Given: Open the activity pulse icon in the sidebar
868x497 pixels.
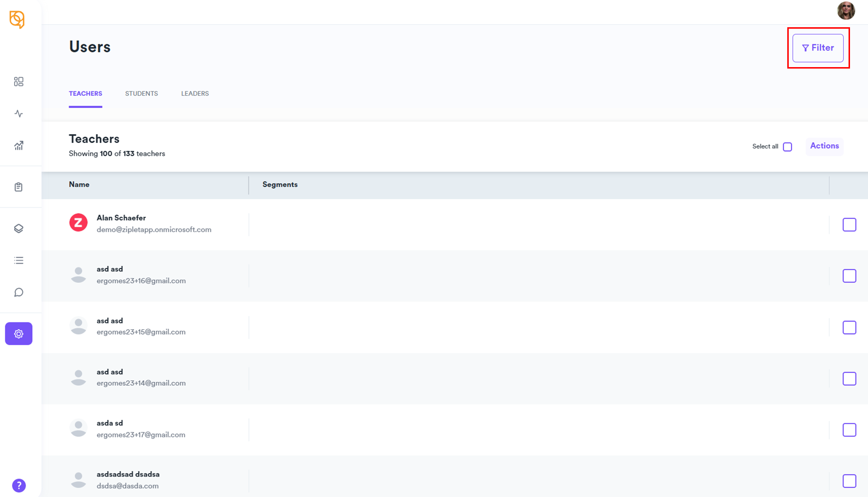Looking at the screenshot, I should 18,114.
